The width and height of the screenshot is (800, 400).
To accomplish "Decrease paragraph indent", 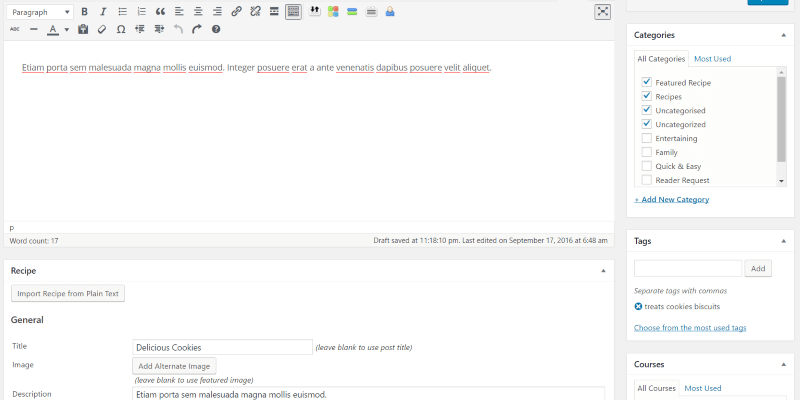I will pos(140,30).
